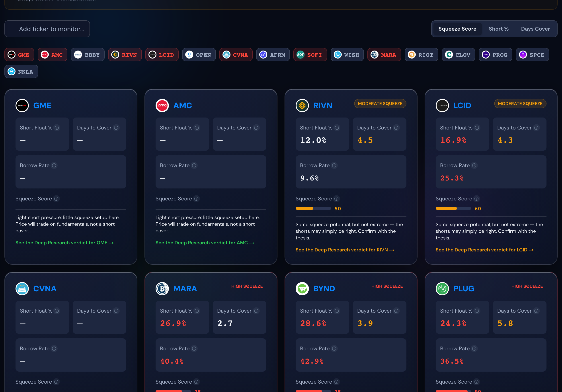Click the LCID borrow rate value 25.3%

[x=452, y=178]
